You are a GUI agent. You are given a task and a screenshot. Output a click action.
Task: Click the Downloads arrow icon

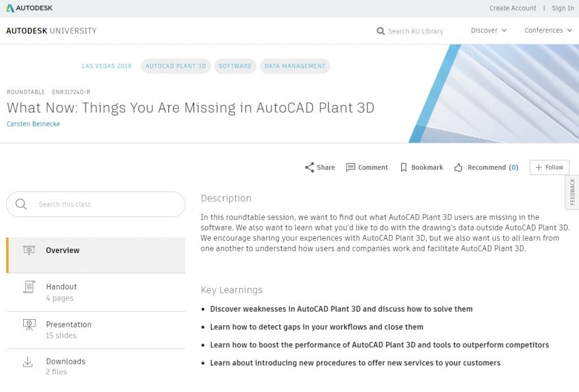click(x=28, y=362)
